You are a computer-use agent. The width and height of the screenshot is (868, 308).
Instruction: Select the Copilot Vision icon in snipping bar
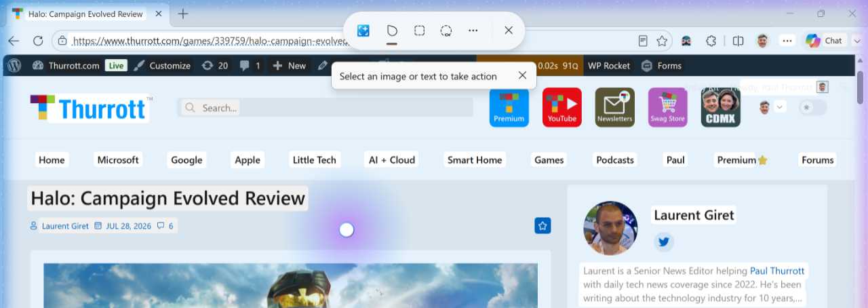363,31
